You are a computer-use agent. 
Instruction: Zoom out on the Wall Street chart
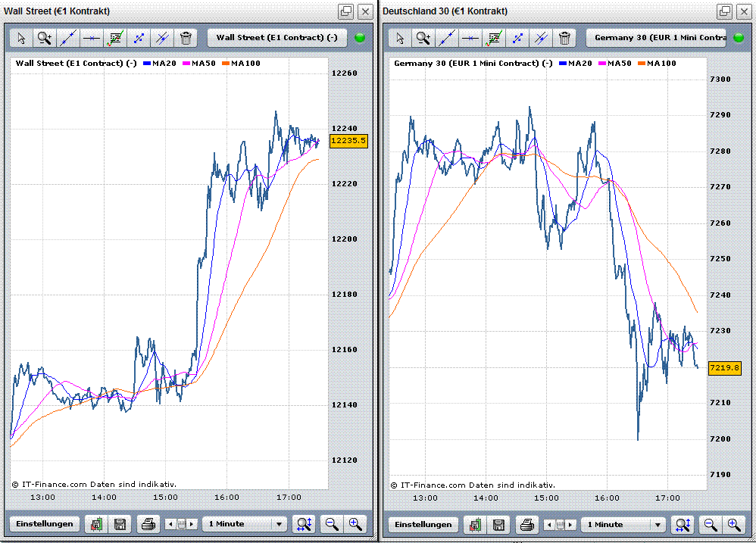(x=332, y=524)
